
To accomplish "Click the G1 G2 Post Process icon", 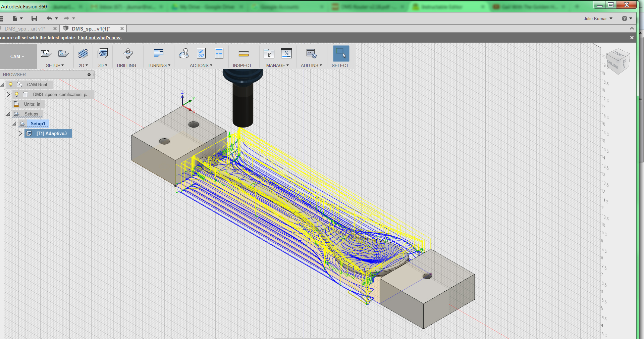I will pyautogui.click(x=201, y=54).
